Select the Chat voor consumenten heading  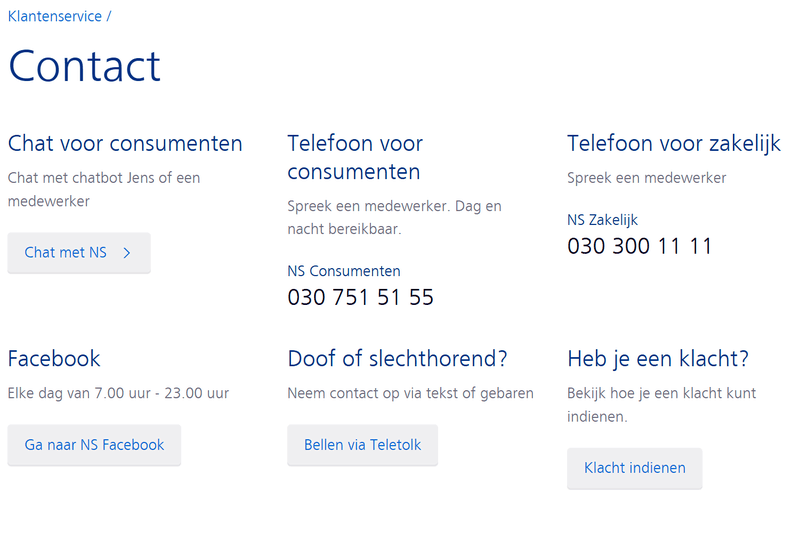coord(125,143)
